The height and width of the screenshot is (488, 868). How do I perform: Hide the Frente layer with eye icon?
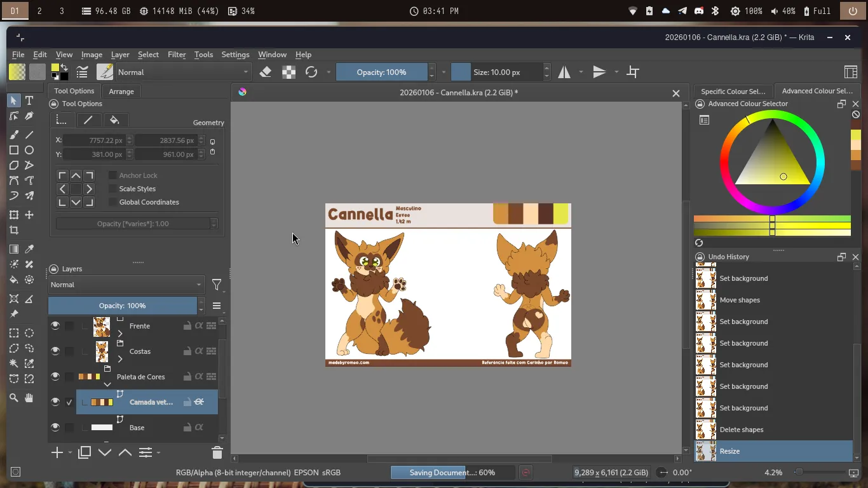click(55, 326)
